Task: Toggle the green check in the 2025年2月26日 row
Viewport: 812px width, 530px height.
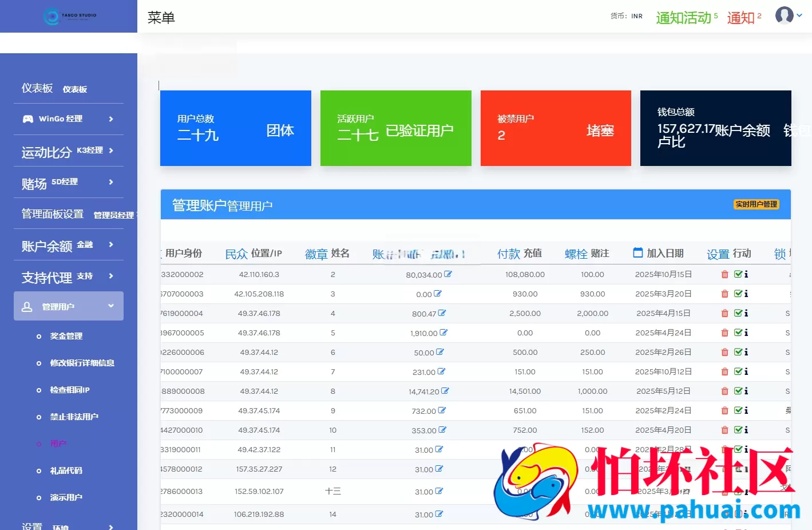Action: point(738,353)
